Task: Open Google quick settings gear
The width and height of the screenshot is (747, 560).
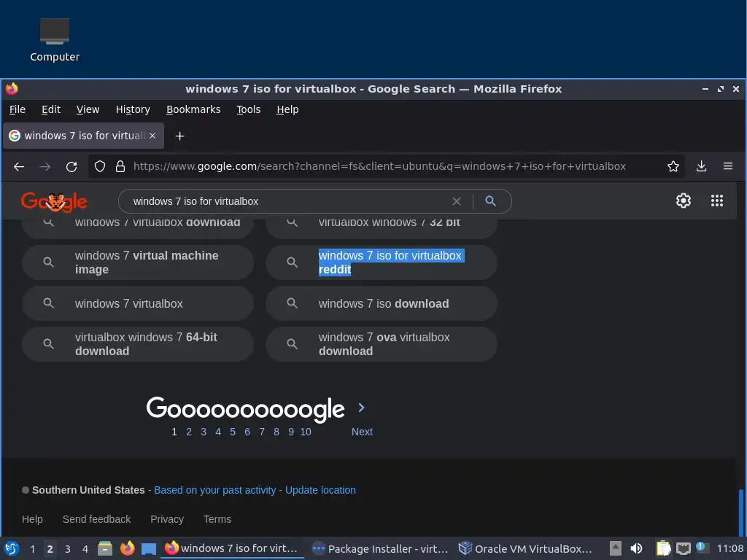Action: [x=683, y=201]
